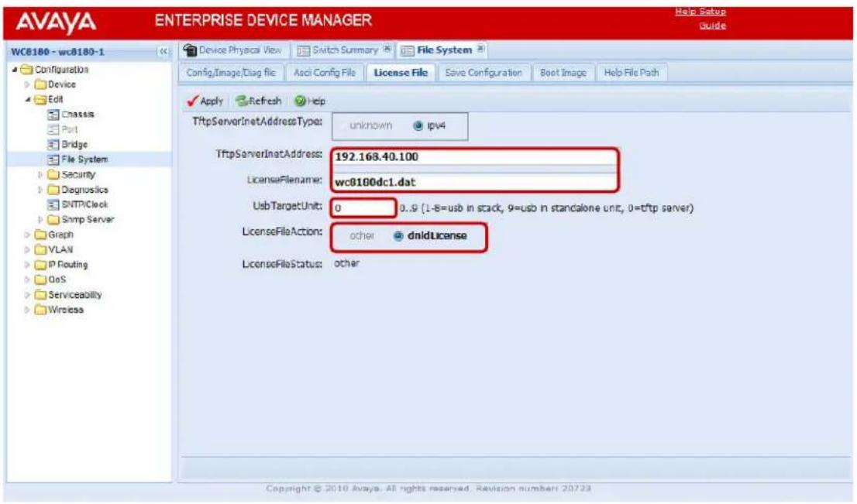Click the SNTP/Clock item icon

pyautogui.click(x=53, y=204)
